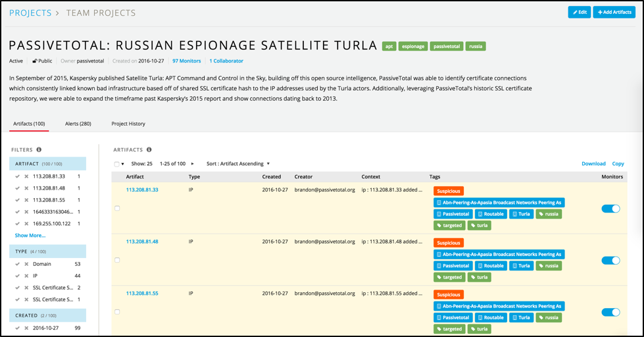The height and width of the screenshot is (337, 644).
Task: Click the Add Artifacts button
Action: 614,13
